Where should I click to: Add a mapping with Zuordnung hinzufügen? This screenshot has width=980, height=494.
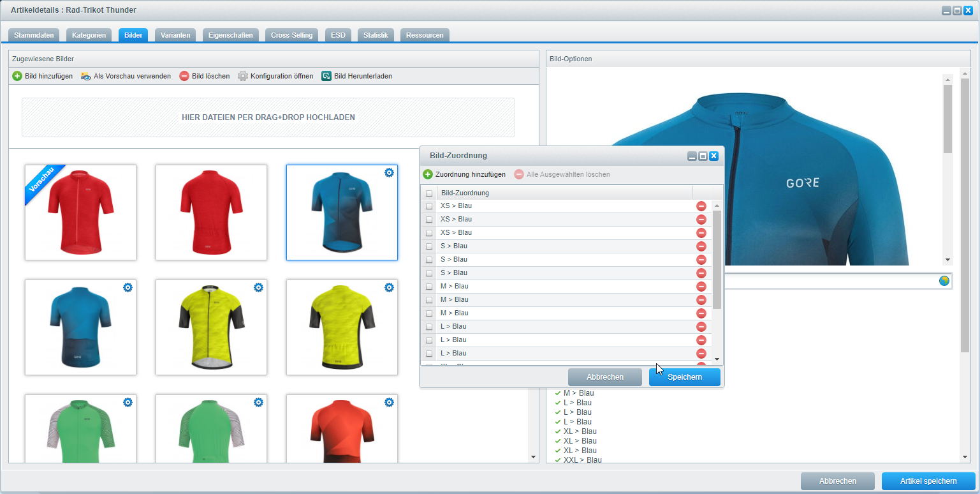point(464,174)
